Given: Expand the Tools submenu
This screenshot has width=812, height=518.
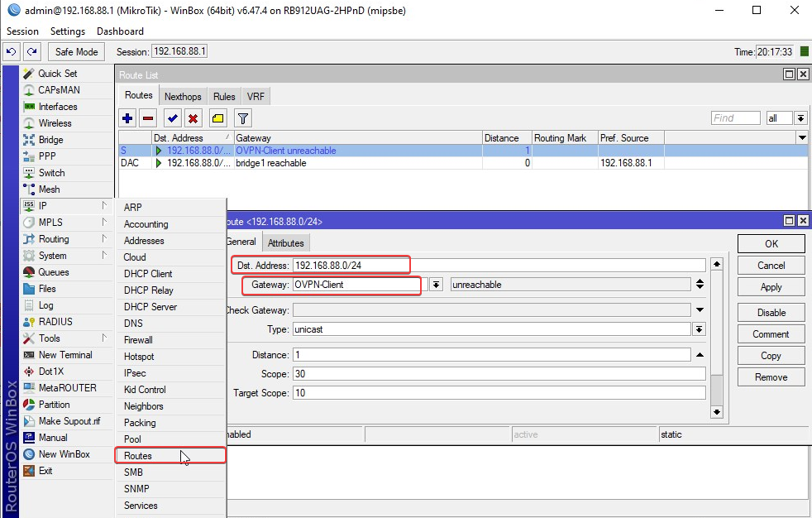Looking at the screenshot, I should click(x=66, y=338).
